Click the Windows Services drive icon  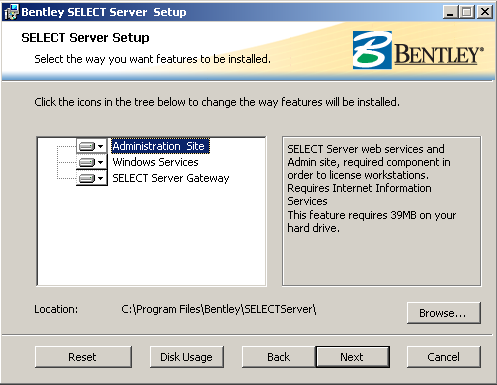pos(87,162)
